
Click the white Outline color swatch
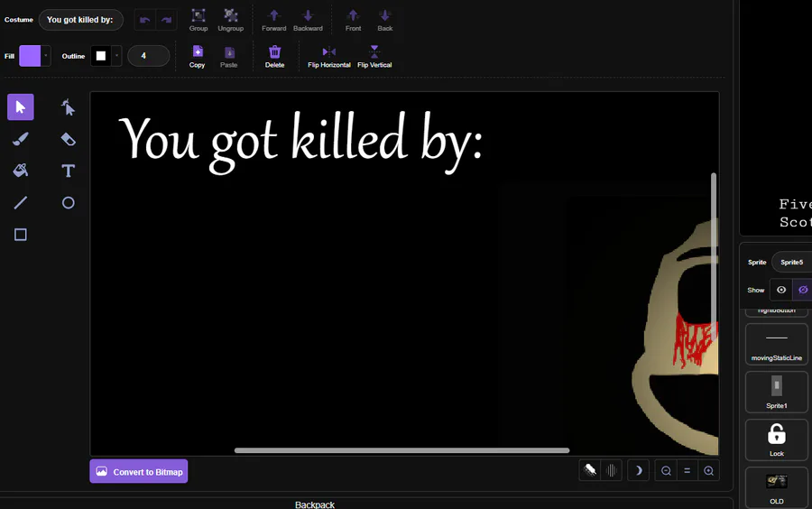[101, 56]
